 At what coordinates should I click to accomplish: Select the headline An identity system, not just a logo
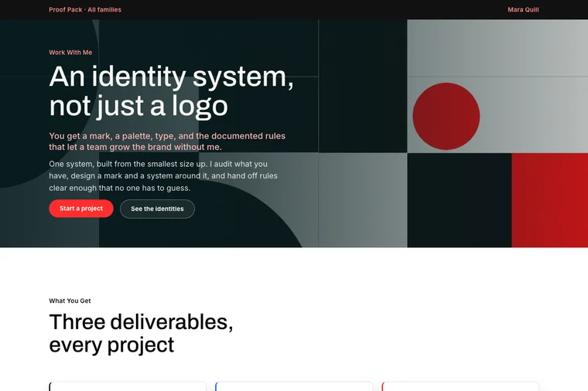[x=172, y=91]
